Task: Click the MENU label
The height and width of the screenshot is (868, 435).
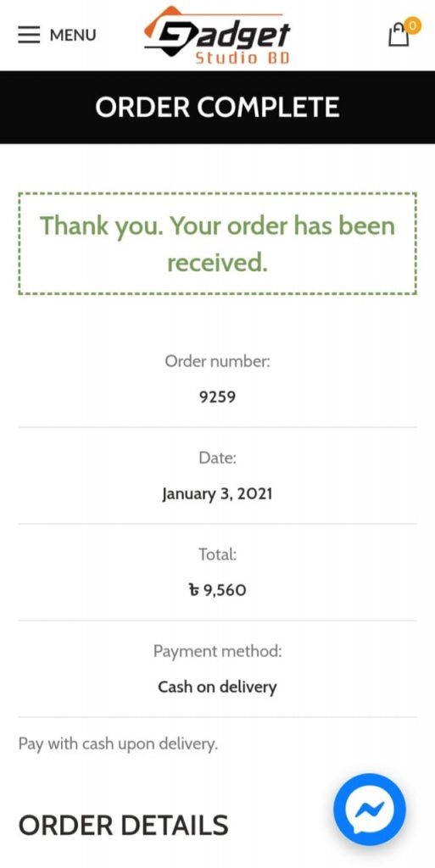Action: [73, 35]
